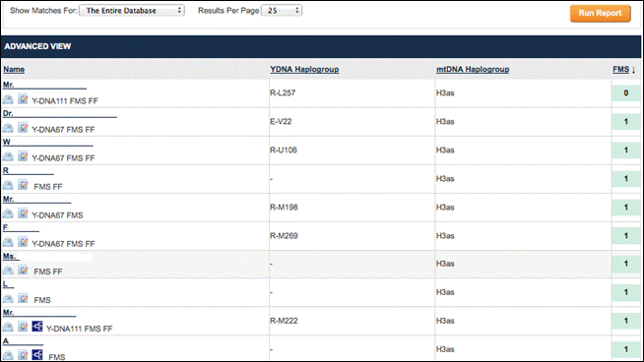Open the note icon under the name R

coord(23,185)
